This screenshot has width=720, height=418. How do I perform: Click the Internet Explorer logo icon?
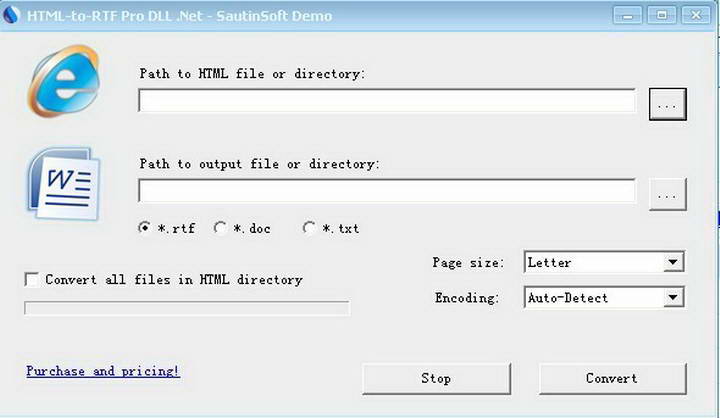point(64,81)
